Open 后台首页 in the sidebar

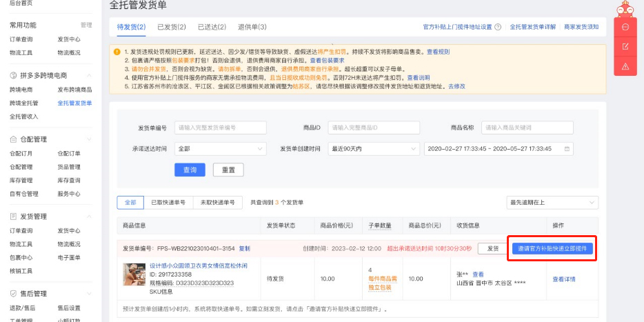coord(21,3)
